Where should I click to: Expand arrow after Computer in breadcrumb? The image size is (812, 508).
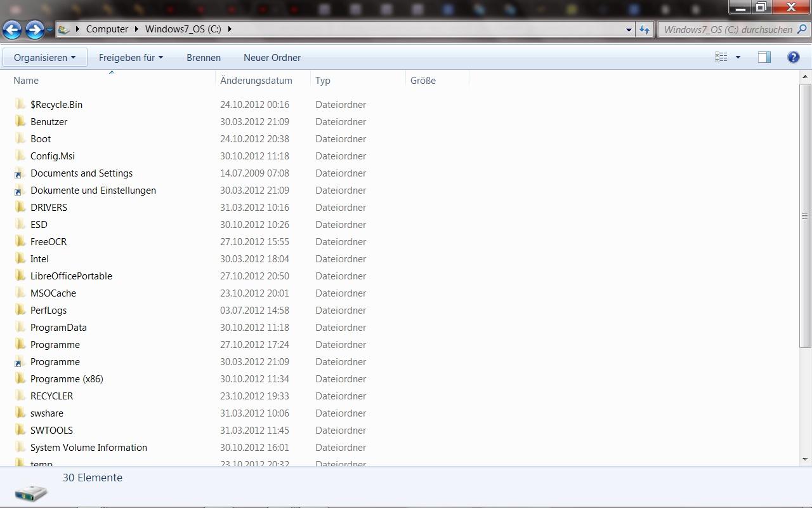(x=137, y=29)
